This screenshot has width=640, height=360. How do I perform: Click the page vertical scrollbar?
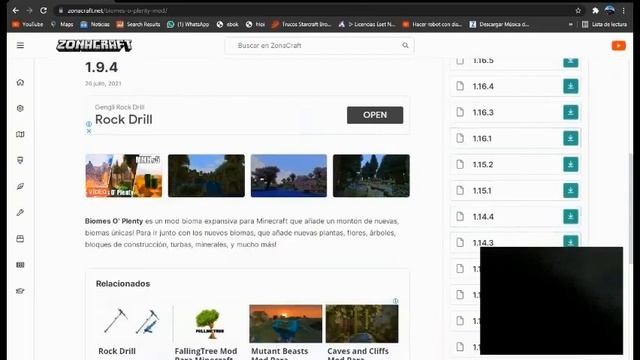631,208
